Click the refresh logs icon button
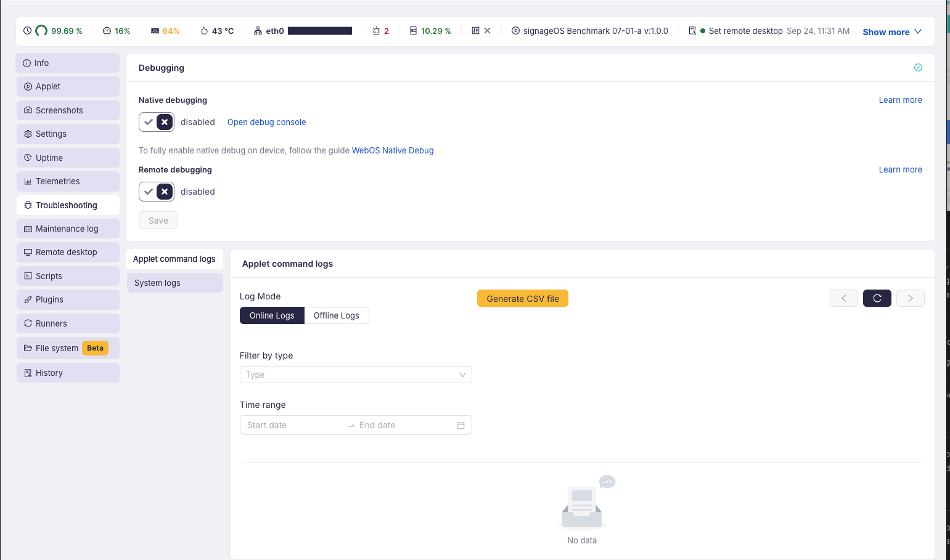 [877, 298]
